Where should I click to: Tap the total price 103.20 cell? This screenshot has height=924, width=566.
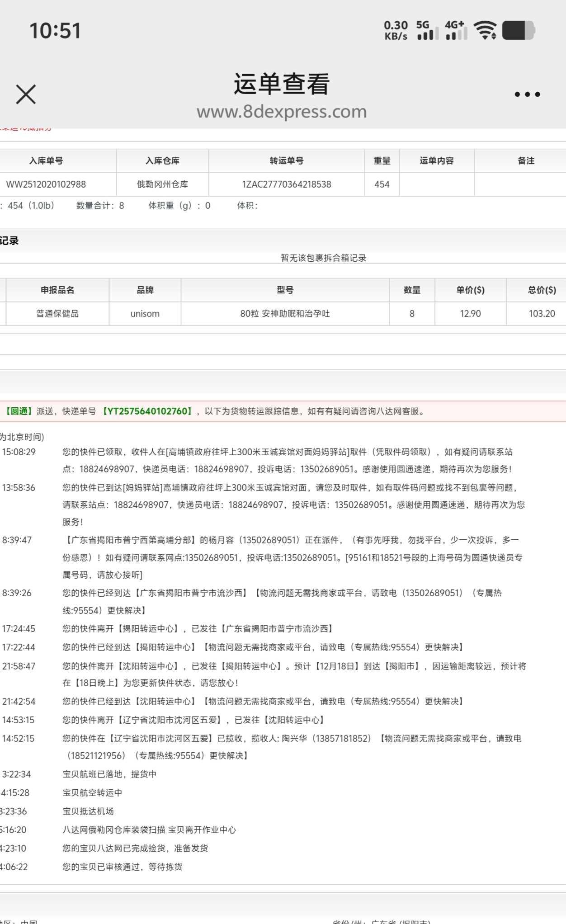click(542, 314)
